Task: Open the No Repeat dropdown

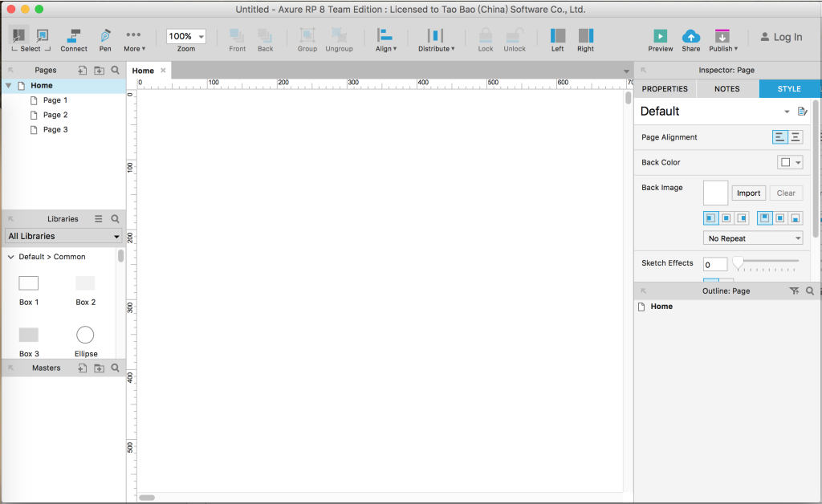Action: pyautogui.click(x=753, y=238)
